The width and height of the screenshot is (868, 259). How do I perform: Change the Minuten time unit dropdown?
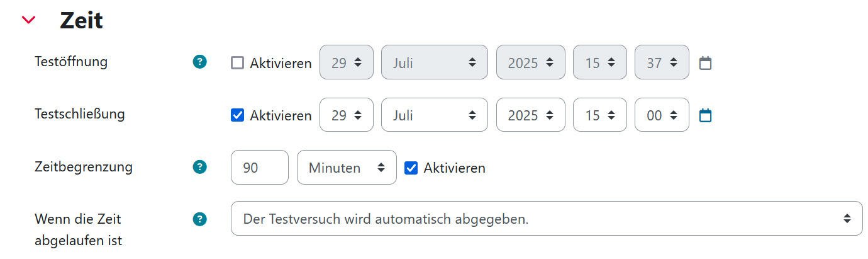pos(347,167)
